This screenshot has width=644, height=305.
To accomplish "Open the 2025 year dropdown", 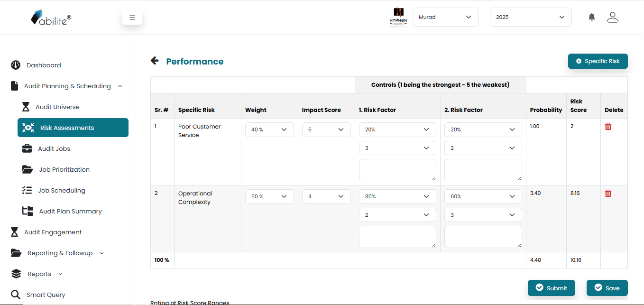I will tap(530, 17).
